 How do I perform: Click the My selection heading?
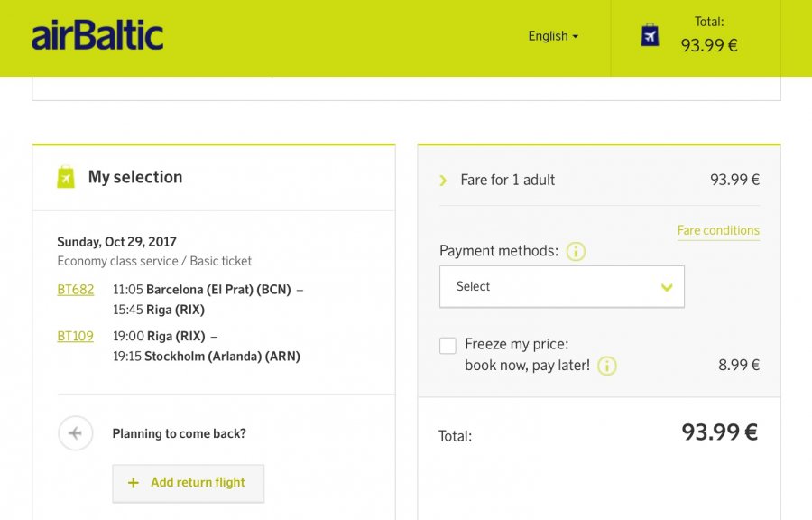(134, 177)
